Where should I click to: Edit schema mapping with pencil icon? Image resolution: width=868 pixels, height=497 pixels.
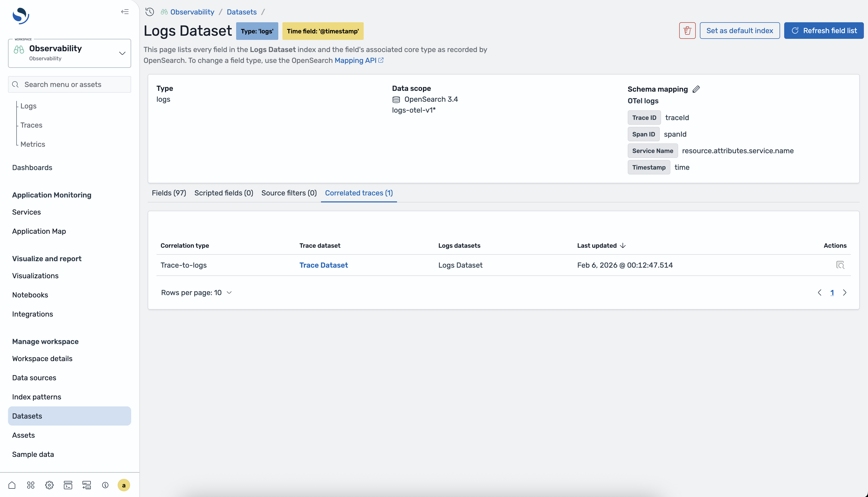tap(696, 89)
